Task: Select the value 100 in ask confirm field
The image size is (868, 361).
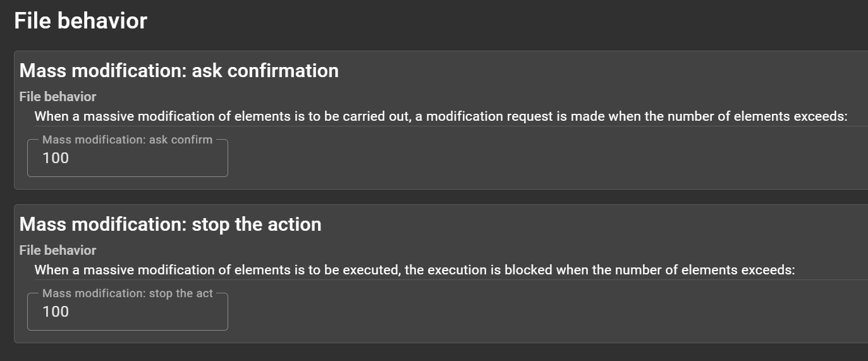Action: click(56, 158)
